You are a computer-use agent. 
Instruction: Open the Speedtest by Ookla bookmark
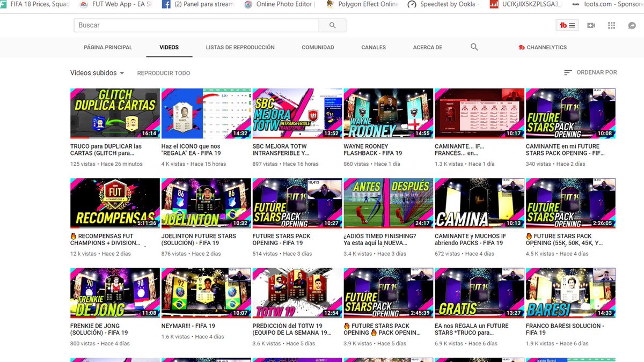click(x=442, y=4)
